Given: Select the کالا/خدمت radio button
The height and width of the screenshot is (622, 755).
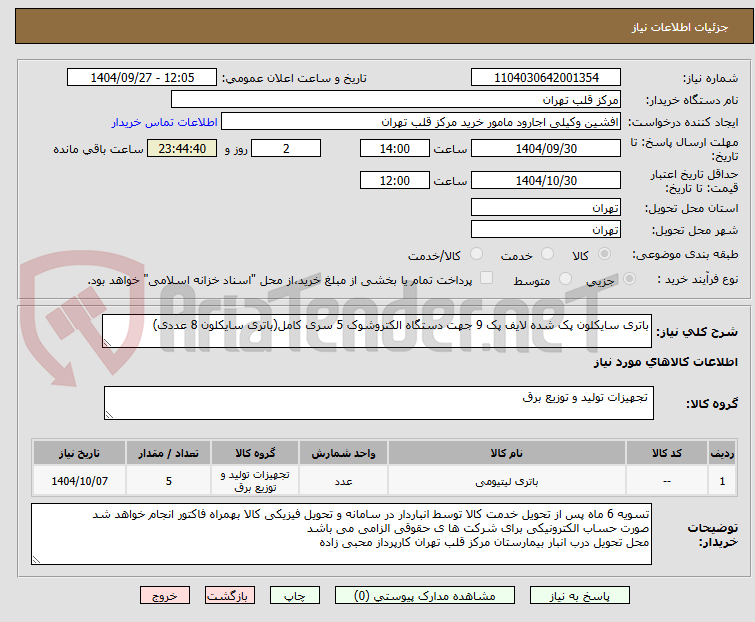Looking at the screenshot, I should pyautogui.click(x=476, y=254).
